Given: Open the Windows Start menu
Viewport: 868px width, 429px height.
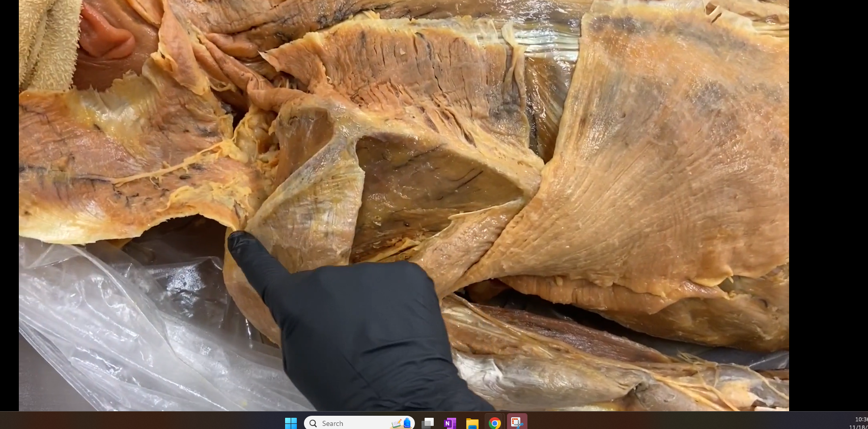Looking at the screenshot, I should click(x=291, y=423).
